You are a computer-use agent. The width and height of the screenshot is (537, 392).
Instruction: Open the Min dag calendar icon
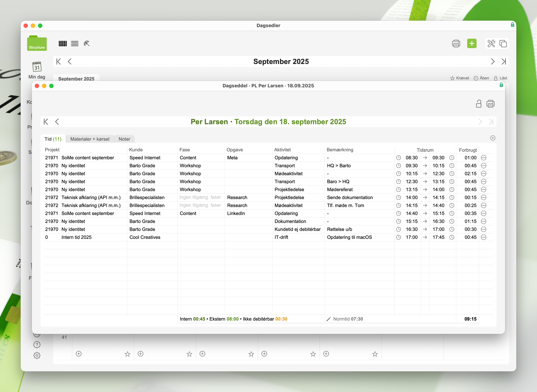(x=37, y=67)
